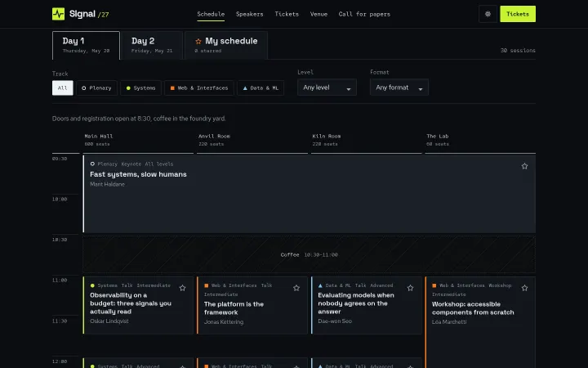The width and height of the screenshot is (588, 368).
Task: Open Workshop: accessible components from scratch title
Action: (x=473, y=308)
